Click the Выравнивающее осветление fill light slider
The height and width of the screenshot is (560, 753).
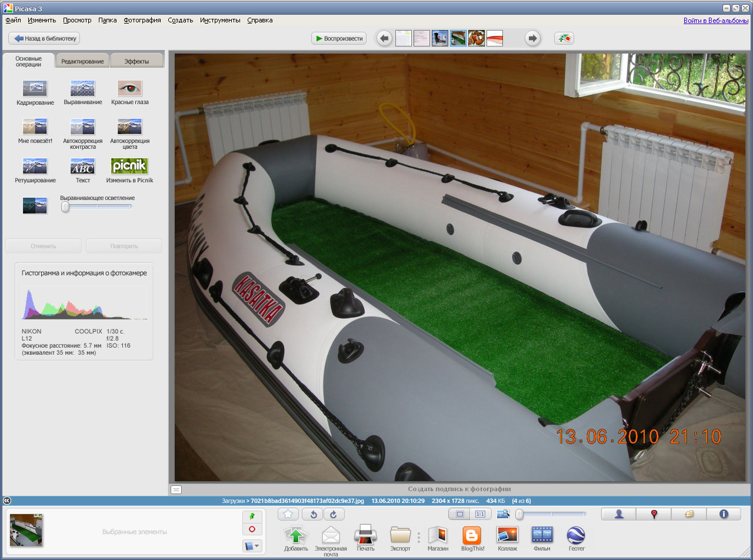(x=66, y=206)
